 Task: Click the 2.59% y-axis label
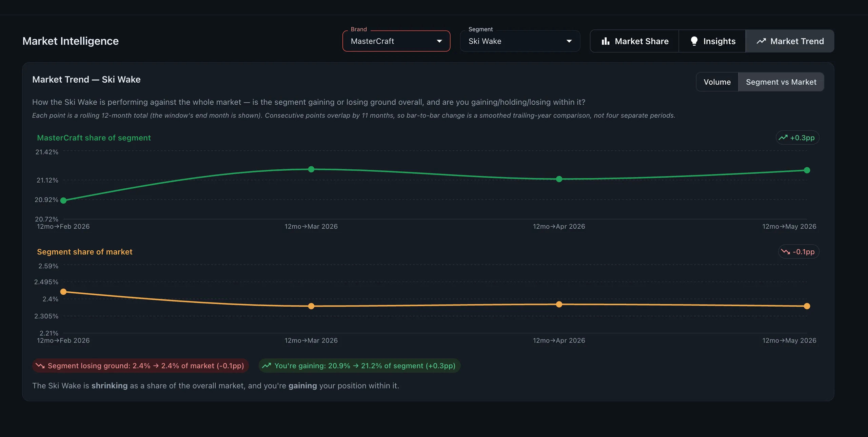[48, 266]
